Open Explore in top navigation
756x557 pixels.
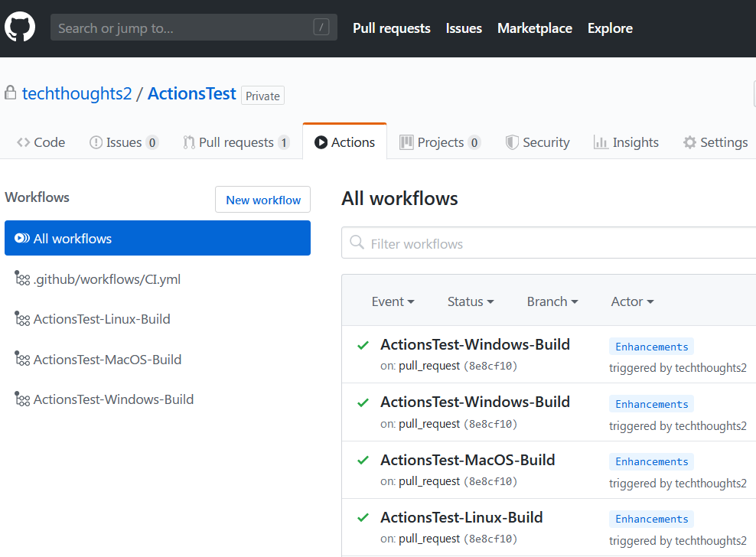pyautogui.click(x=610, y=28)
